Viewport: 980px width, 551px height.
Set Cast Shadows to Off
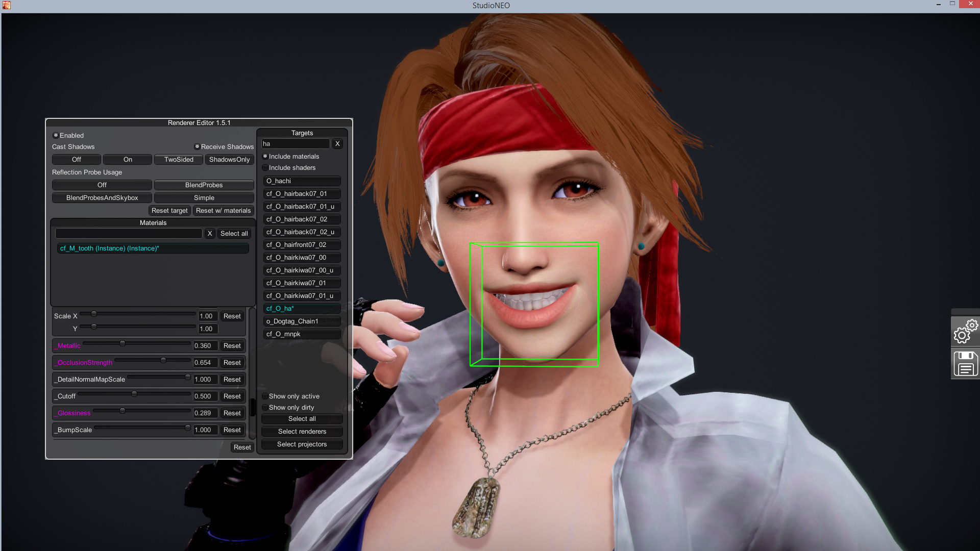tap(77, 159)
